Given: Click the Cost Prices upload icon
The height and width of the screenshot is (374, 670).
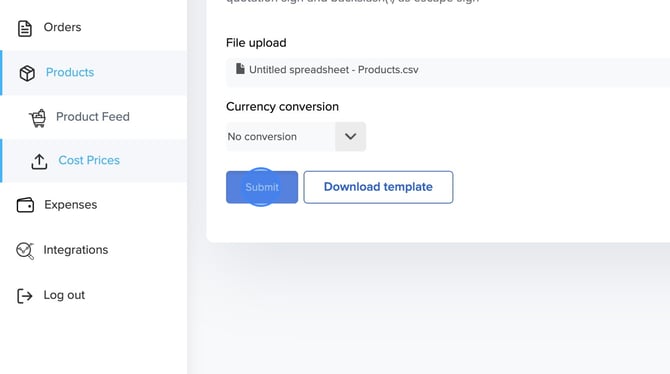Looking at the screenshot, I should (x=39, y=162).
